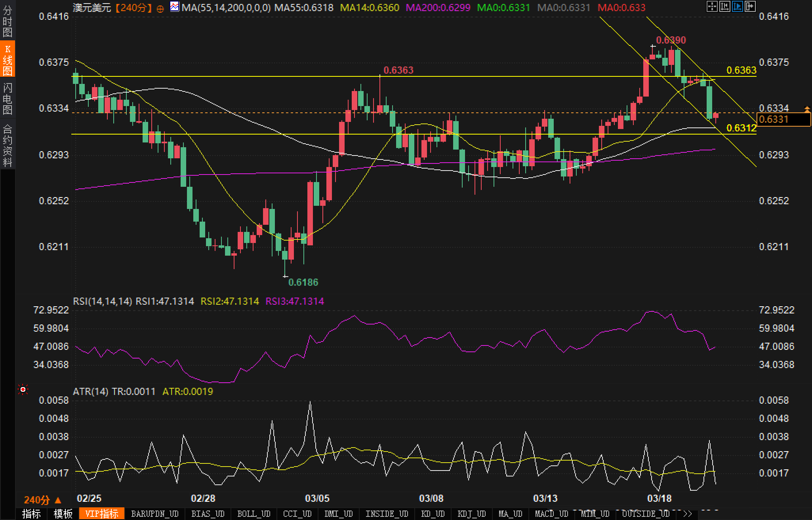The image size is (812, 520).
Task: Apply the BARUPDN_UD indicator
Action: [154, 514]
